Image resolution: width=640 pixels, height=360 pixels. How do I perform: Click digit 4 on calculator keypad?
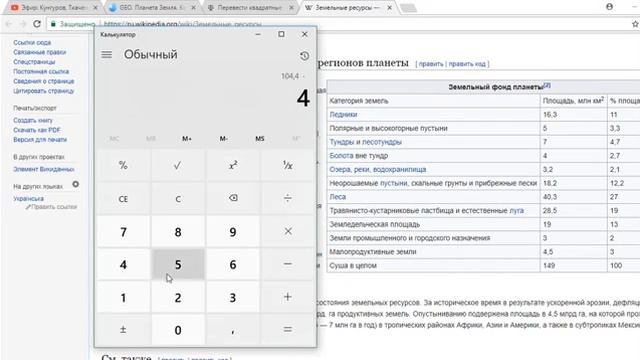(123, 264)
